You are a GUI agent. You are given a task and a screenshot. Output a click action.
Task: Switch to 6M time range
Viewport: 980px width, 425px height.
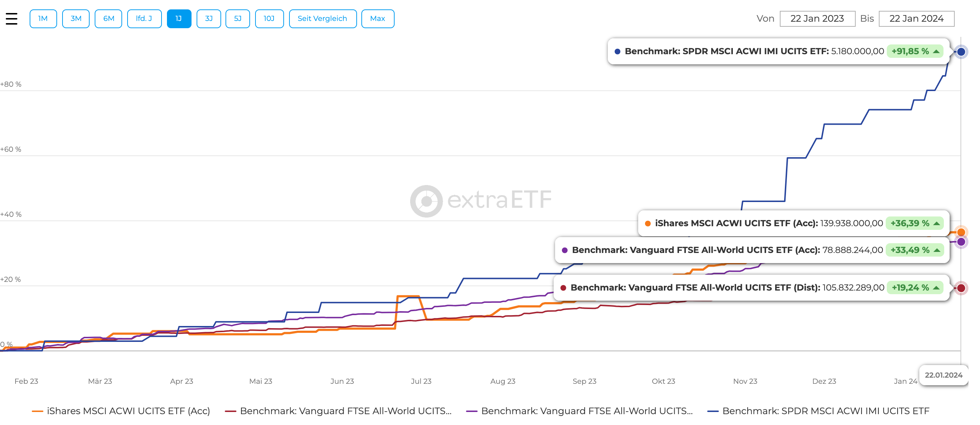108,19
